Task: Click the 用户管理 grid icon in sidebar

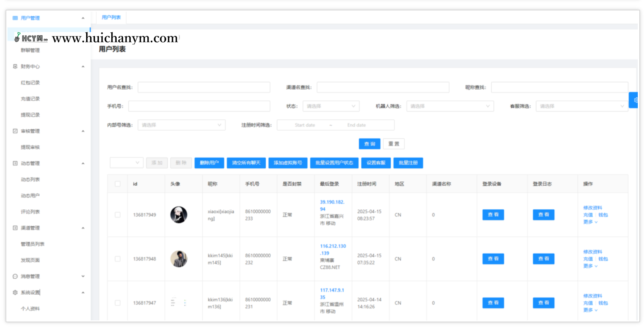Action: click(15, 18)
